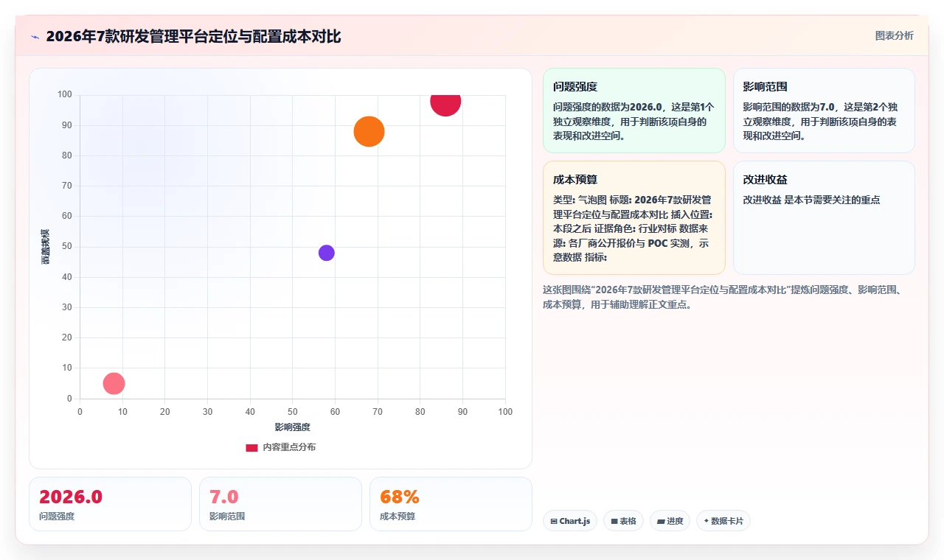Screen dimensions: 944x560
Task: Open the 改进收益 info card
Action: 824,217
